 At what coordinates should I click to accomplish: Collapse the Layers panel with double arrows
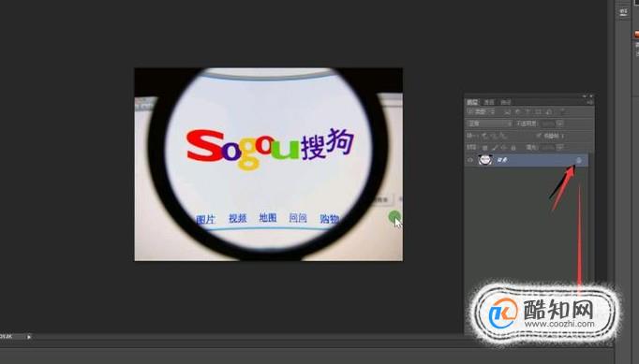pos(585,96)
